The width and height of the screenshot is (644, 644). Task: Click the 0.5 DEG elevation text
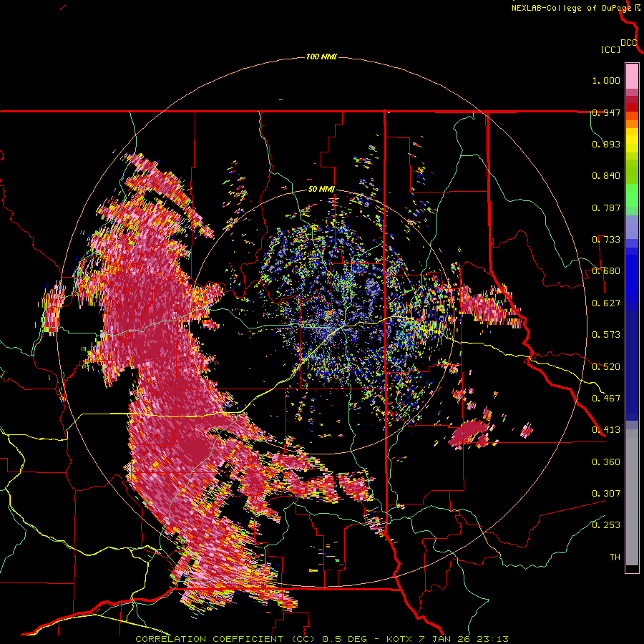[x=345, y=639]
